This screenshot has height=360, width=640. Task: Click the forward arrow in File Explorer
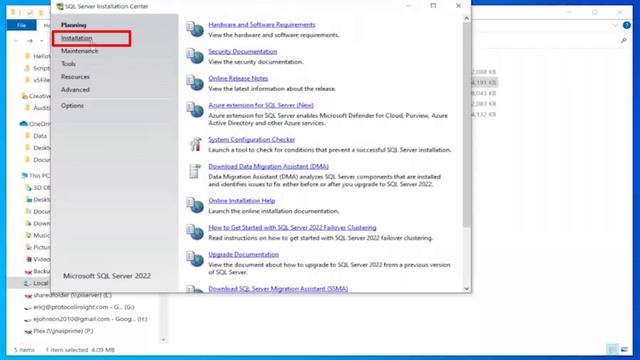point(30,41)
